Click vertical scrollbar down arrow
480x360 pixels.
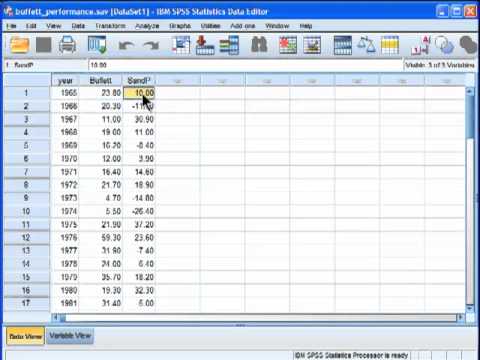click(470, 308)
